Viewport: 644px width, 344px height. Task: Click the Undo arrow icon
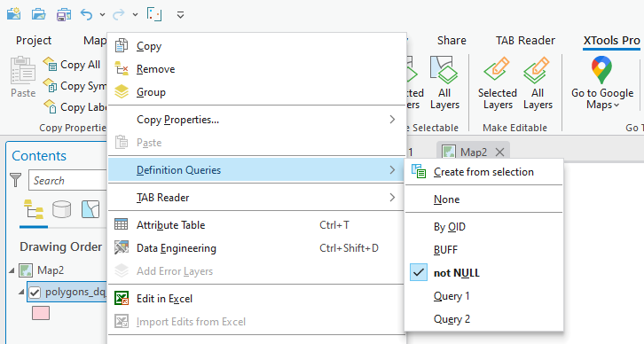click(86, 14)
